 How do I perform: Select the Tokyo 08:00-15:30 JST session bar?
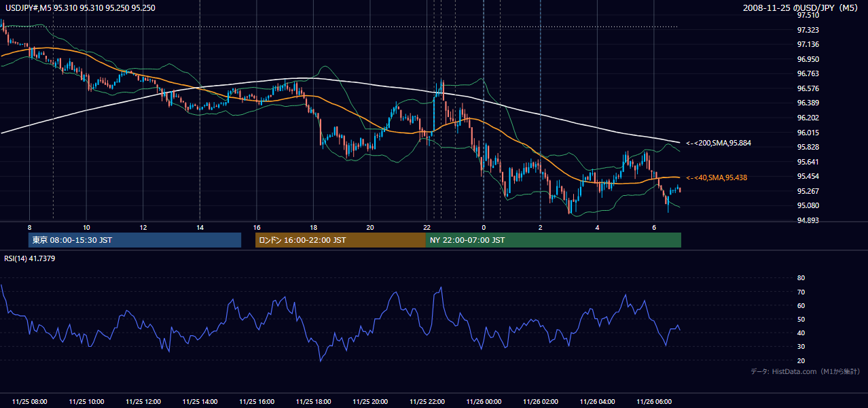coord(134,240)
